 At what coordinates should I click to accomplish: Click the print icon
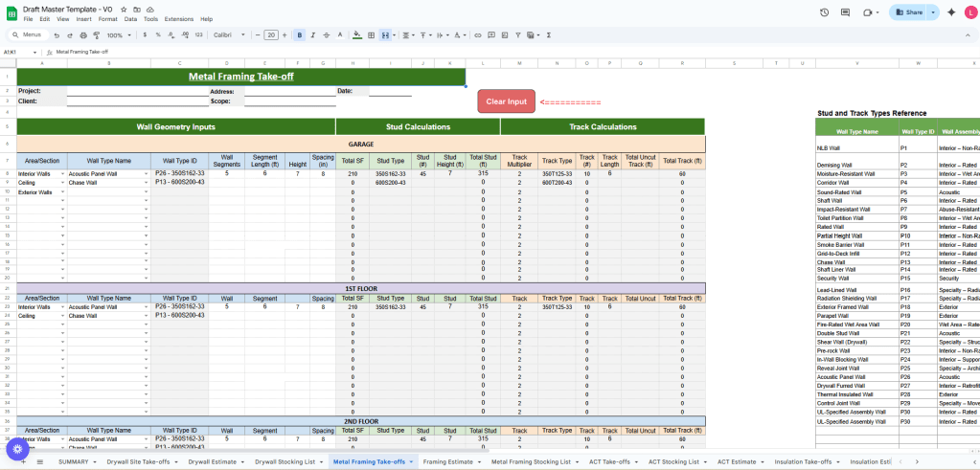pyautogui.click(x=83, y=34)
